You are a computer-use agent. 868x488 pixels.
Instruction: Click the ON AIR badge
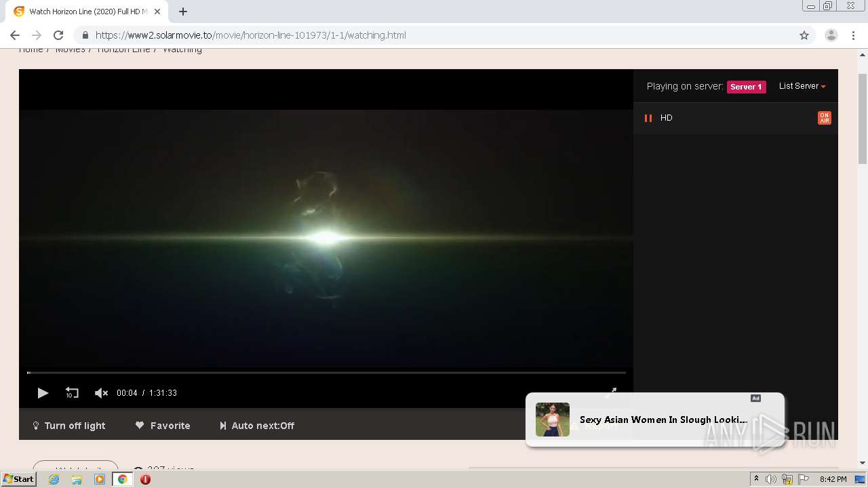[825, 118]
